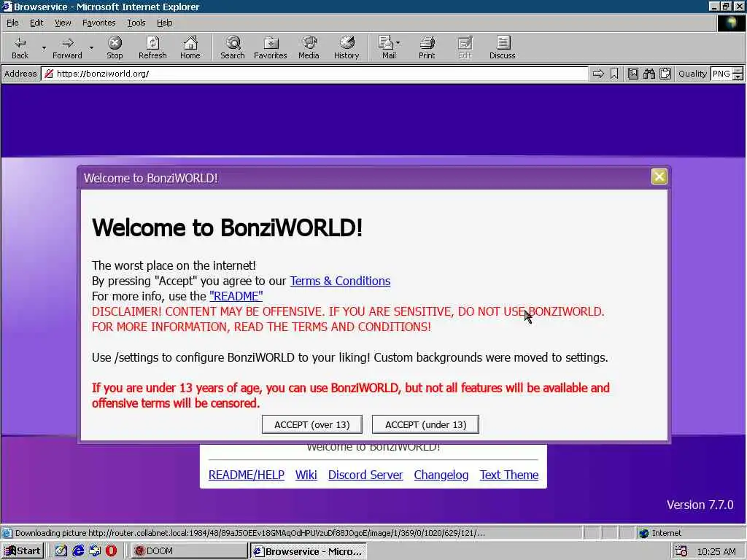Open the Search toolbar button

[233, 47]
